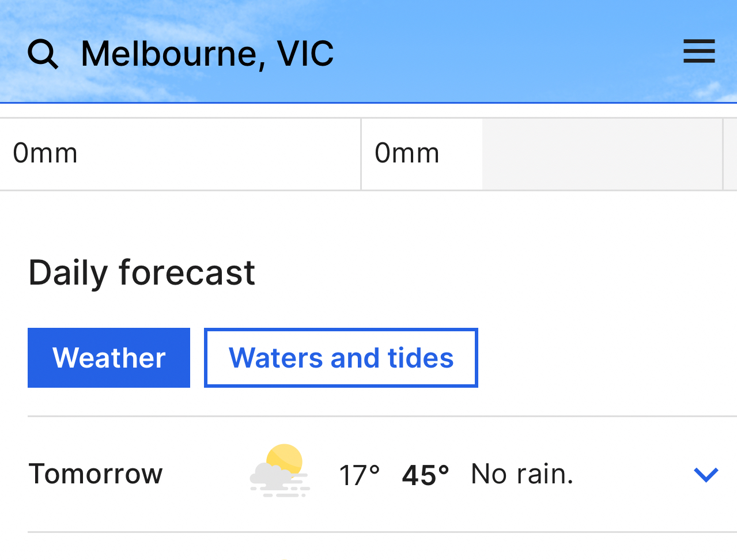This screenshot has height=560, width=737.
Task: Switch to Waters and tides tab
Action: point(341,358)
